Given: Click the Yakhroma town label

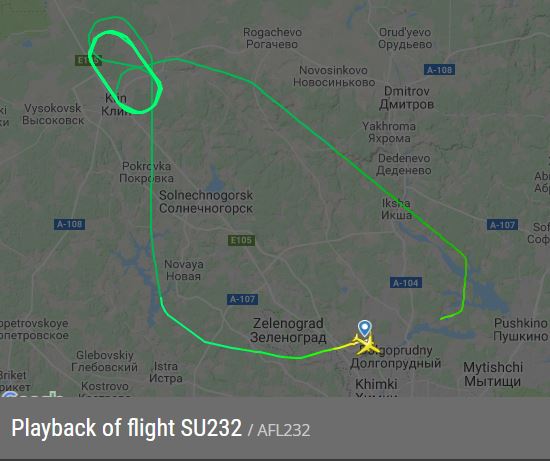Looking at the screenshot, I should pos(389,132).
